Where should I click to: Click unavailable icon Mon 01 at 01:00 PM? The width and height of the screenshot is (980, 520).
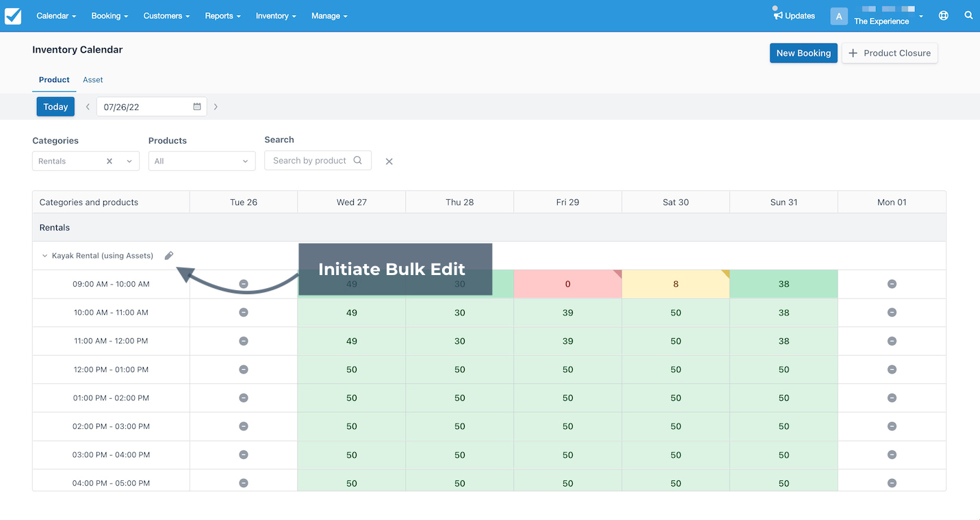point(892,398)
